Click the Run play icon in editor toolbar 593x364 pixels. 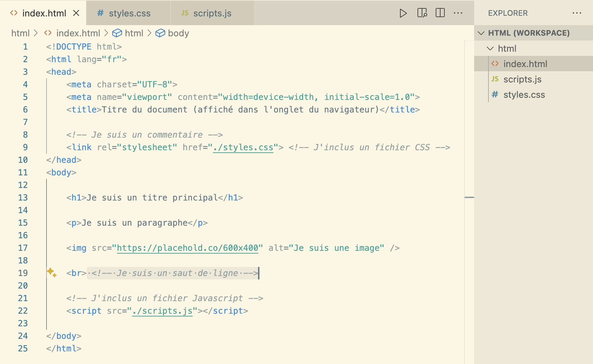point(403,13)
